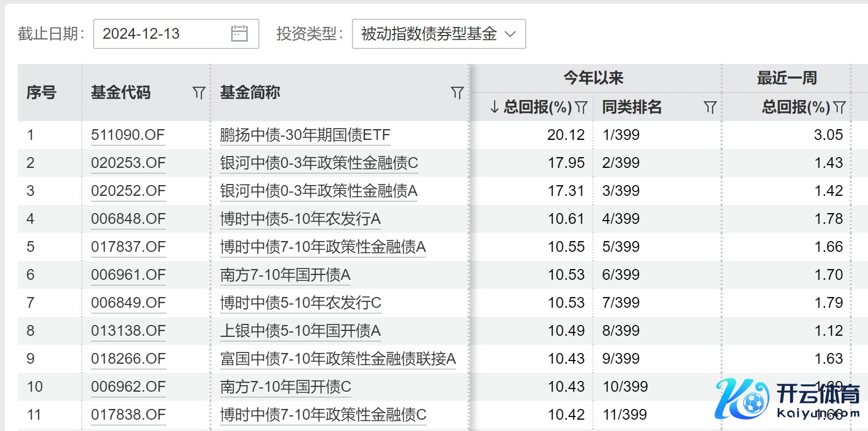Screen dimensions: 868x431
Task: Open fund 银河中债0-3年政策性金融债A
Action: pos(319,191)
